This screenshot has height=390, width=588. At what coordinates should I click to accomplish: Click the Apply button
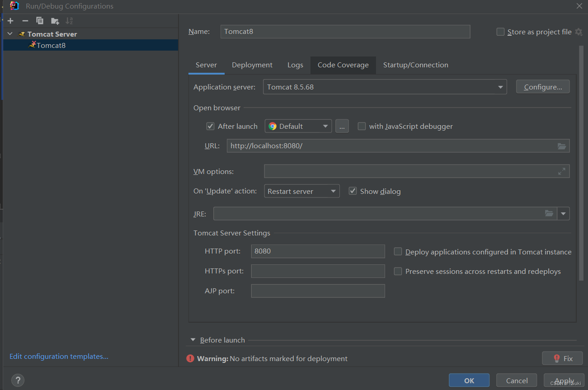[564, 381]
